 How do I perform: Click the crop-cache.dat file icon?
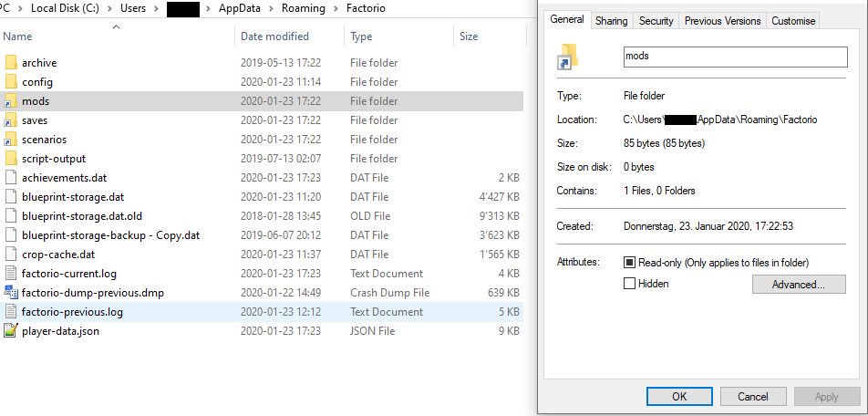pyautogui.click(x=11, y=255)
